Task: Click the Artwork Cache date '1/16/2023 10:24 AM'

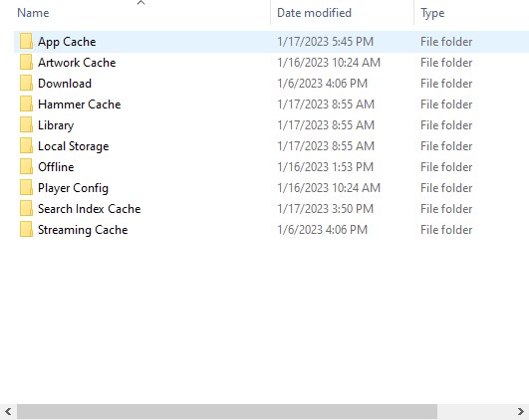Action: 329,63
